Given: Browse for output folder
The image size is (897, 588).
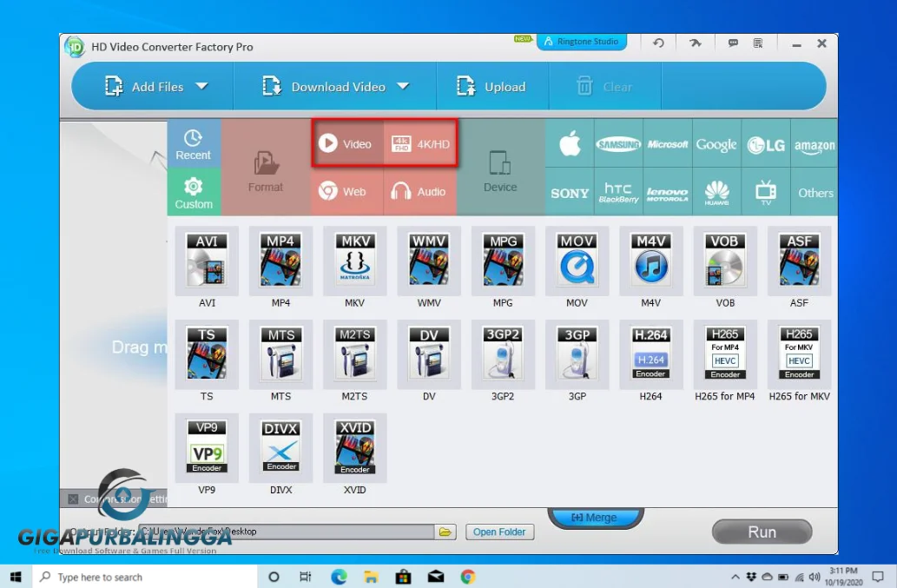Looking at the screenshot, I should pyautogui.click(x=445, y=532).
